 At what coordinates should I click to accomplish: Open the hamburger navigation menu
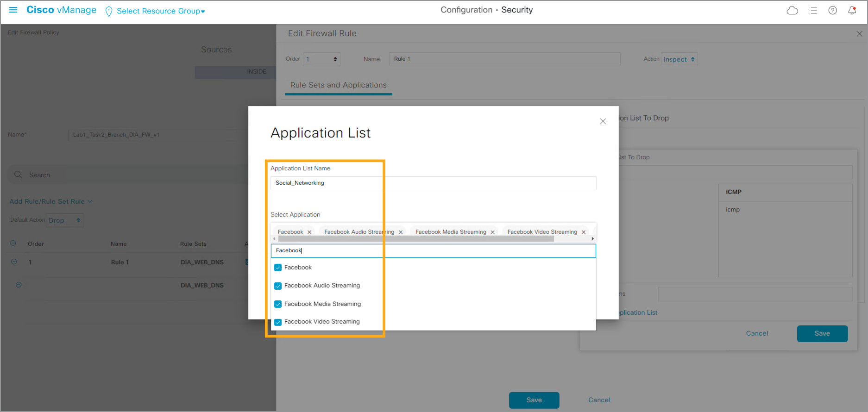coord(13,10)
